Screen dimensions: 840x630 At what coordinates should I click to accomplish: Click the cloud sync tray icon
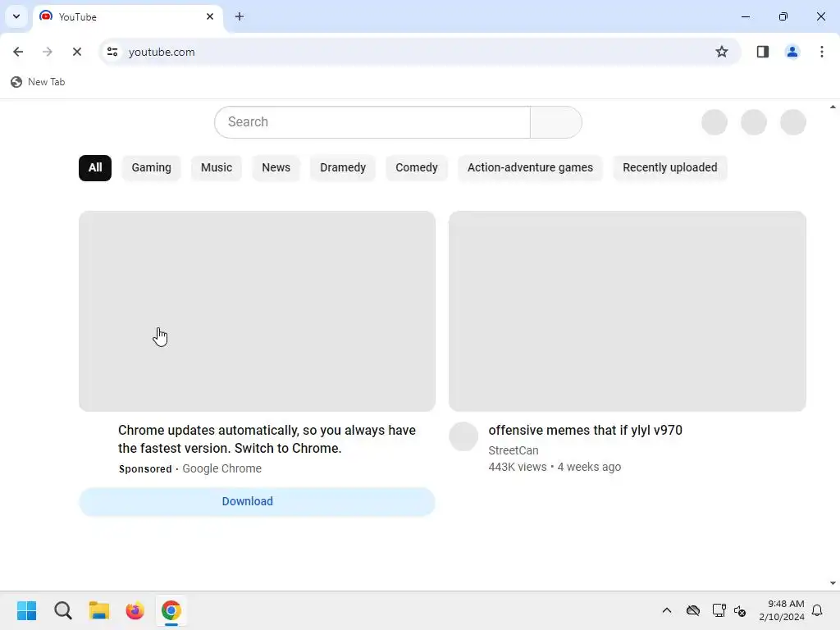tap(692, 610)
